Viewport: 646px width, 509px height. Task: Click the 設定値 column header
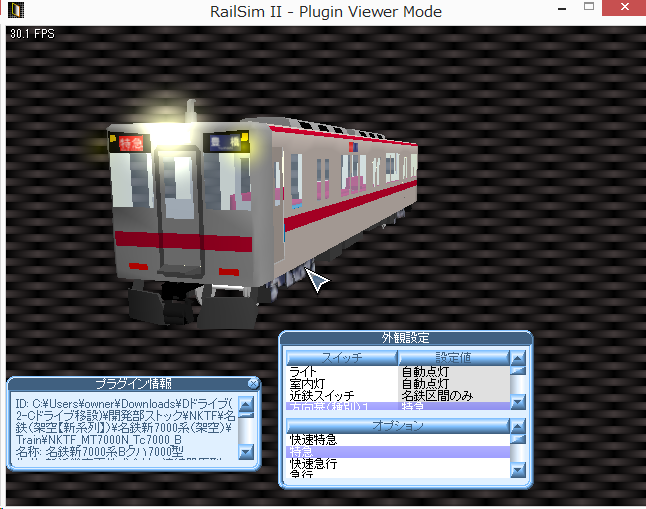[x=454, y=357]
